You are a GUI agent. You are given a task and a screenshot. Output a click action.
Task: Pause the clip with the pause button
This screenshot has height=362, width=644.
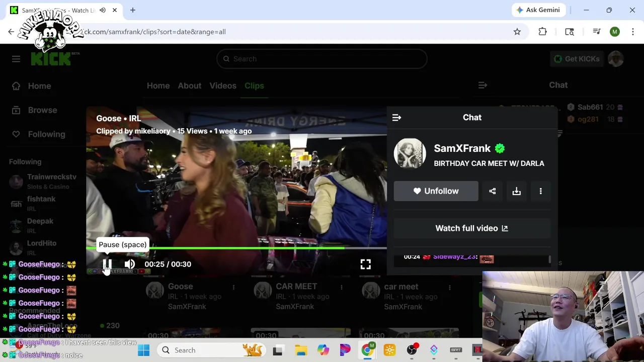coord(107,264)
